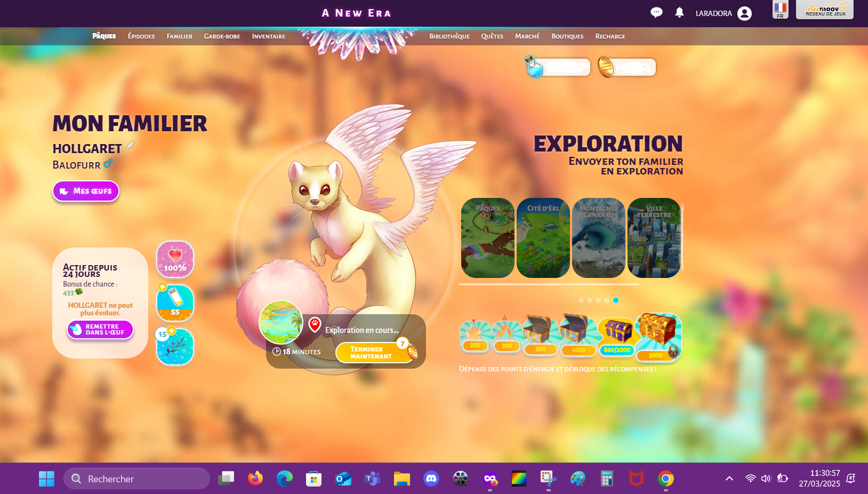This screenshot has width=868, height=494.
Task: Rename HOLLGARET with the pencil icon
Action: click(130, 145)
